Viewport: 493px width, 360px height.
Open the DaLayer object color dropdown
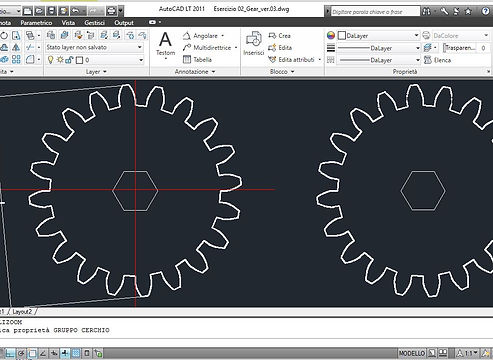[378, 35]
